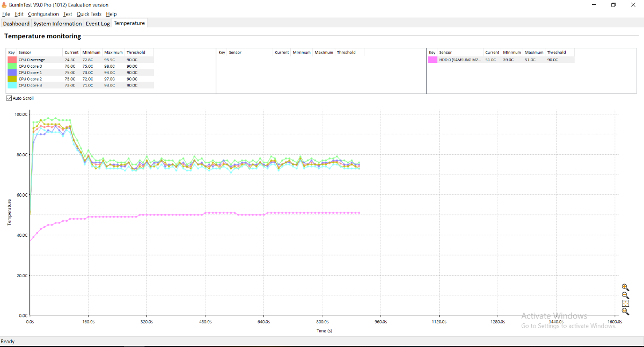Click the Maximum column header in CPU table
The image size is (644, 347).
pos(113,53)
